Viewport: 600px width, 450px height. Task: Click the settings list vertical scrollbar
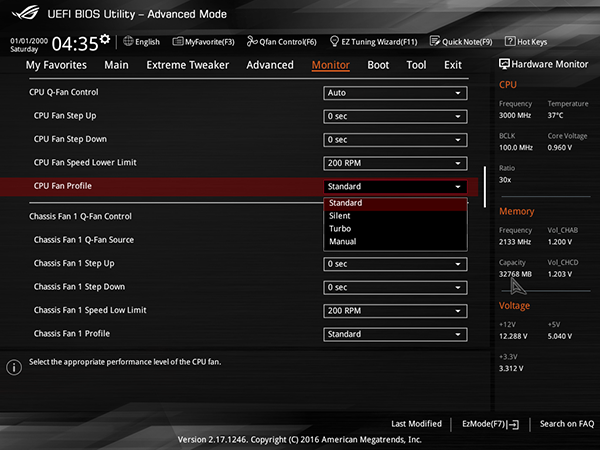[485, 187]
